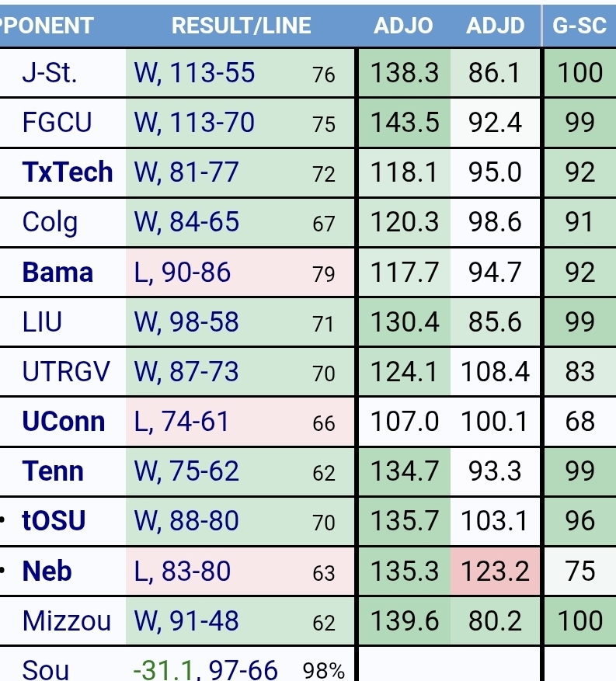Click the RESULT/LINE column header
Screen dimensions: 616x681
241,25
